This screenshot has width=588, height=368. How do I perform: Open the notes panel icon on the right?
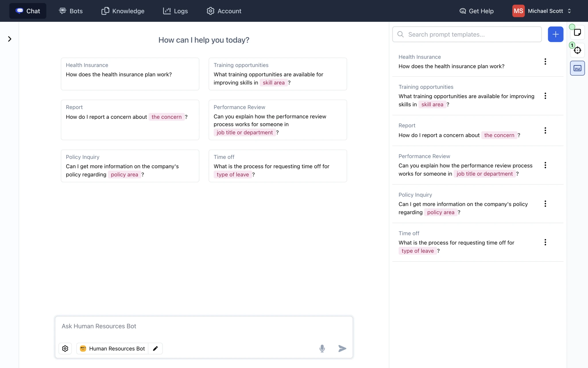pyautogui.click(x=577, y=32)
